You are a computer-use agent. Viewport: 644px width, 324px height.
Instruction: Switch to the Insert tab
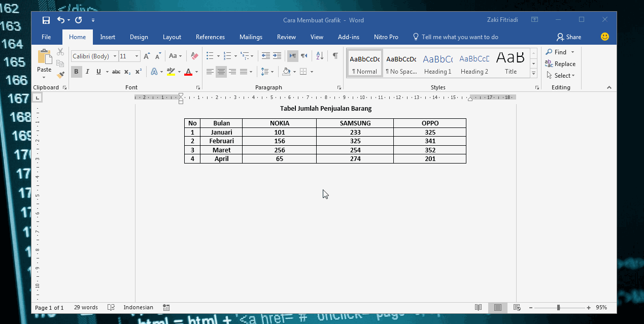(108, 37)
